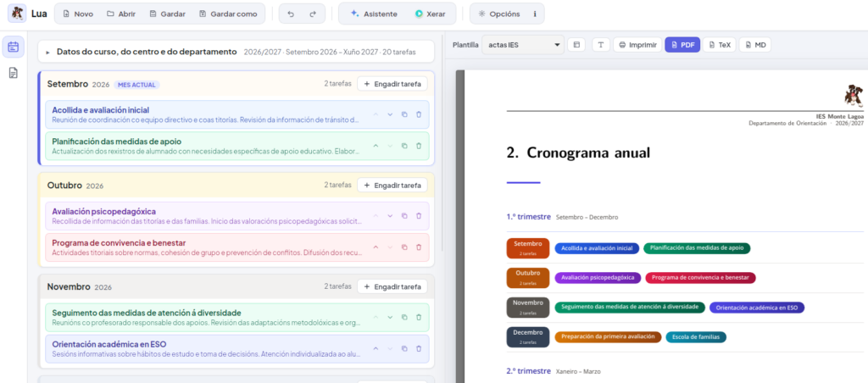Select the MD output format
The width and height of the screenshot is (868, 383).
point(754,45)
